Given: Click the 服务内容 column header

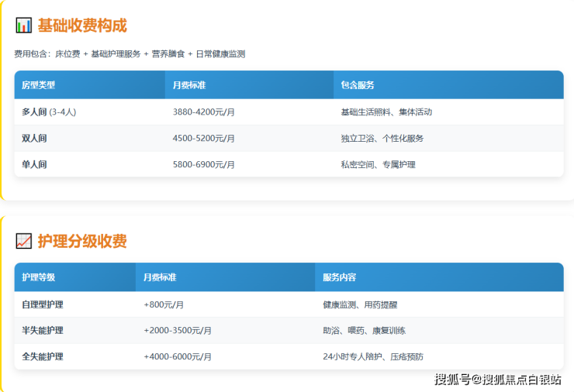Looking at the screenshot, I should coord(340,277).
